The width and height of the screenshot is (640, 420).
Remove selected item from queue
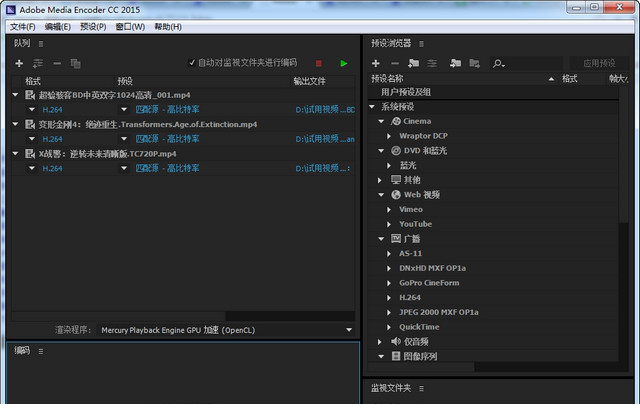click(x=57, y=63)
